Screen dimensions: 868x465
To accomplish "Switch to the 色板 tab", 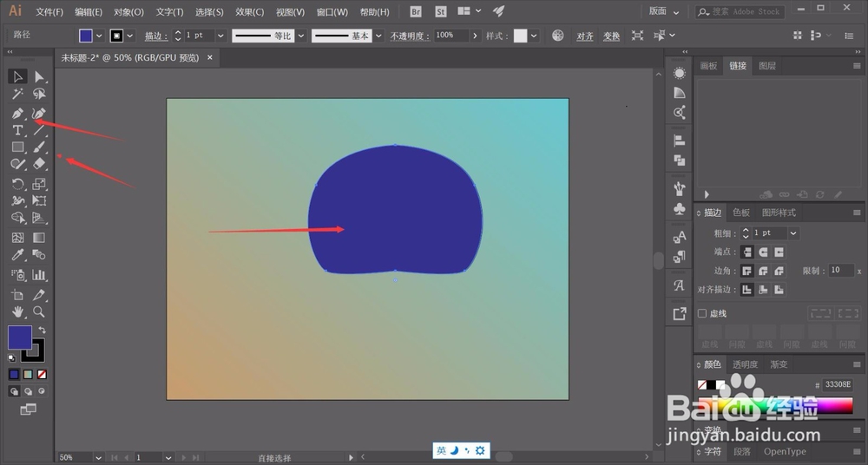I will (740, 213).
